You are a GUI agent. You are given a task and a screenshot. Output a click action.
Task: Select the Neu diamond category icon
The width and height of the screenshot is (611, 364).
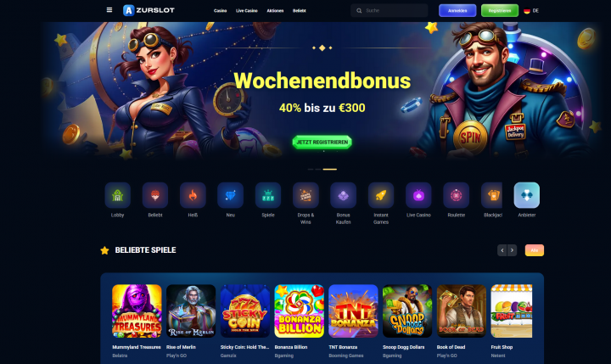230,195
